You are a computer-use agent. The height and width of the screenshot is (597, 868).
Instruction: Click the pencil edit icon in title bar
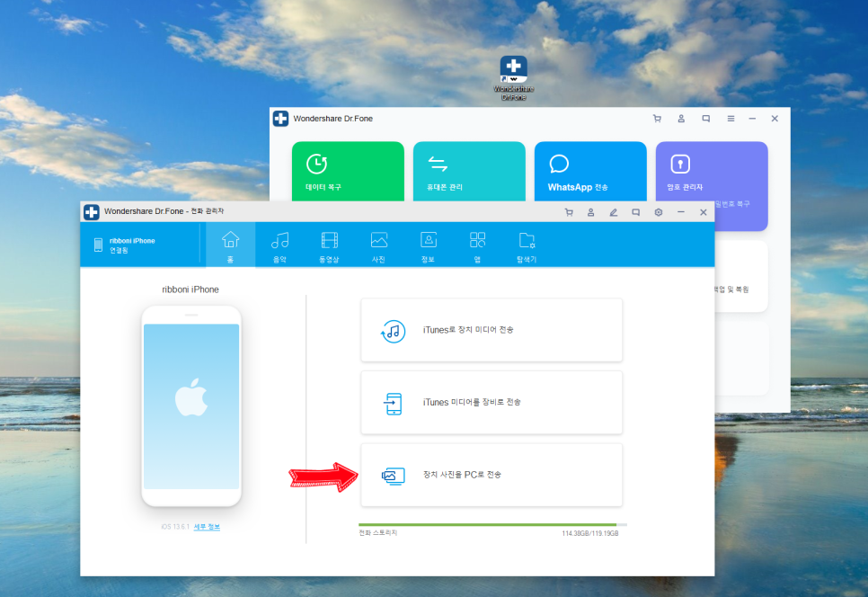coord(614,212)
